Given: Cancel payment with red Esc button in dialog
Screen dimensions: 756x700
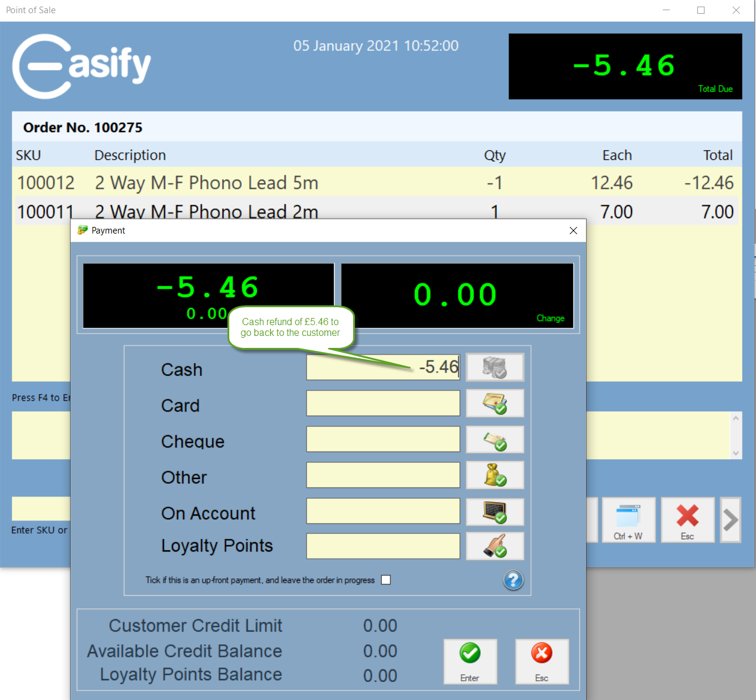Looking at the screenshot, I should pyautogui.click(x=542, y=661).
